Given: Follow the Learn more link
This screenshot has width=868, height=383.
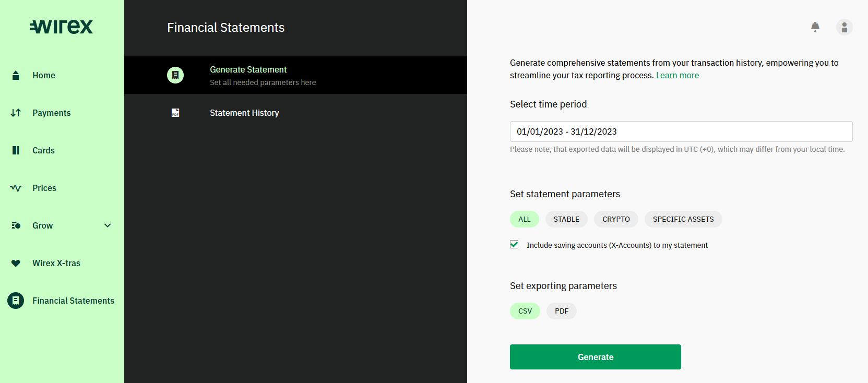Looking at the screenshot, I should (677, 75).
